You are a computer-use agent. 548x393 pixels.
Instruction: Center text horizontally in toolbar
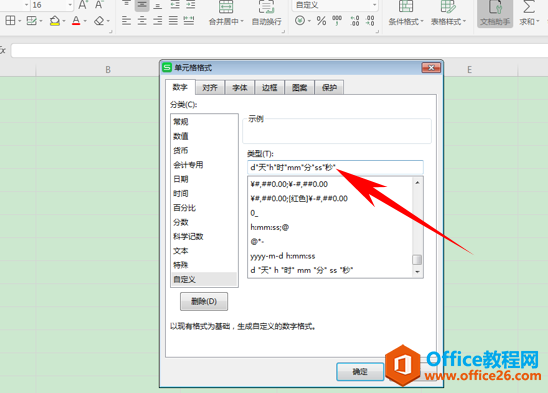142,21
